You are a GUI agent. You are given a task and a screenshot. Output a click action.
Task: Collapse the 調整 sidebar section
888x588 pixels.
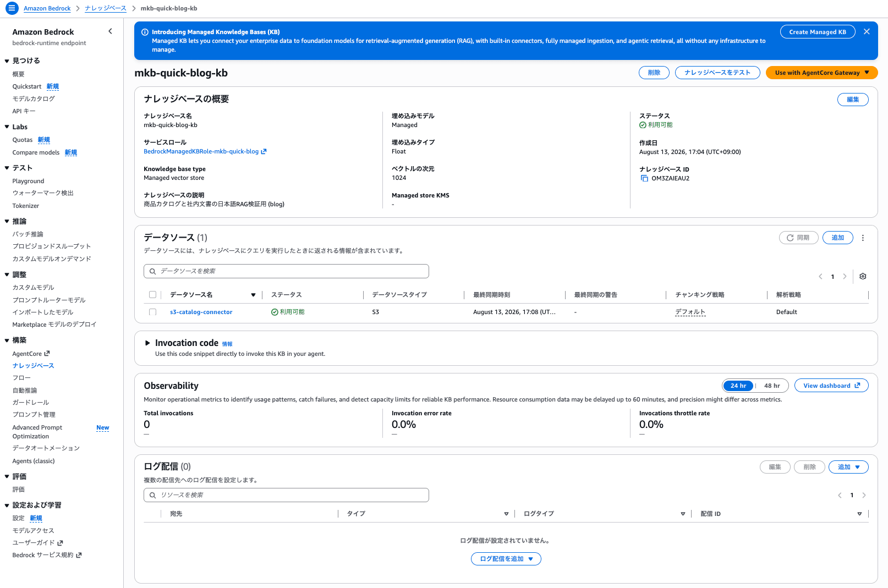coord(7,275)
